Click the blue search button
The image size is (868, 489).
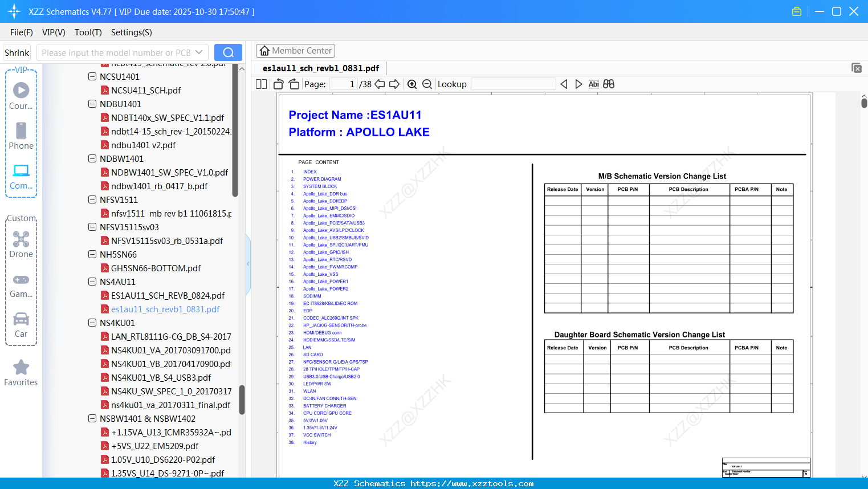click(x=228, y=52)
